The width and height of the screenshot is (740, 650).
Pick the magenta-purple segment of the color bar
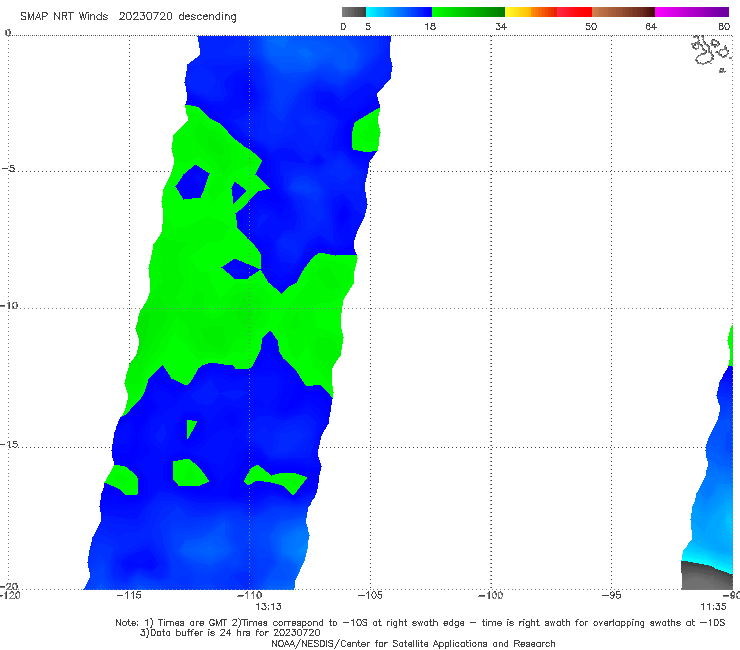[x=692, y=12]
